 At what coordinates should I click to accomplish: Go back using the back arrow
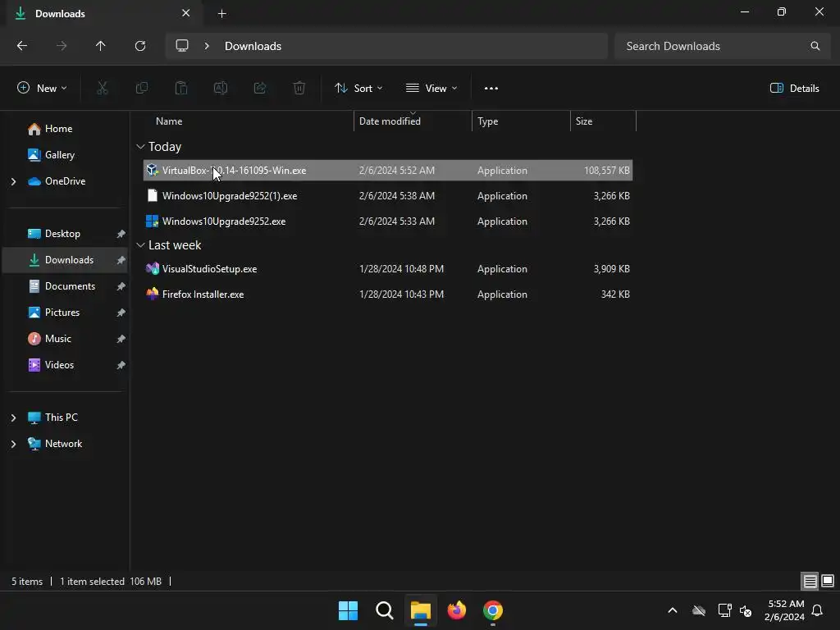click(22, 46)
